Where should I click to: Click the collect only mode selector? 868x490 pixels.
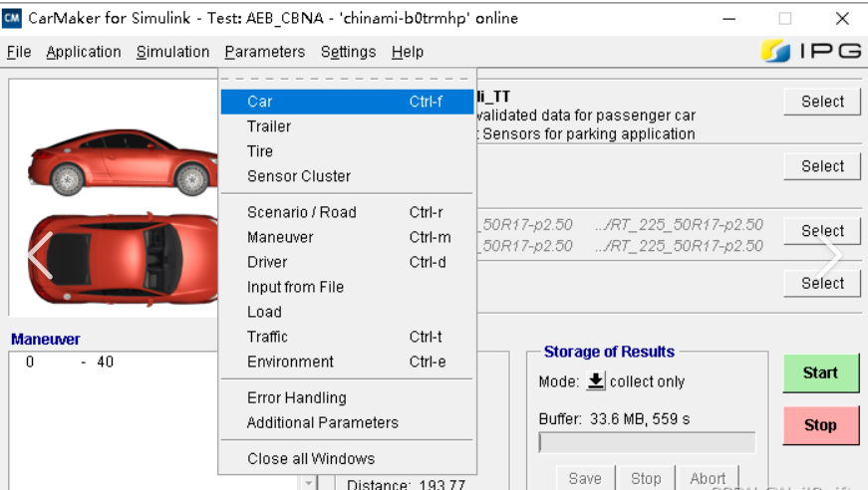[647, 381]
